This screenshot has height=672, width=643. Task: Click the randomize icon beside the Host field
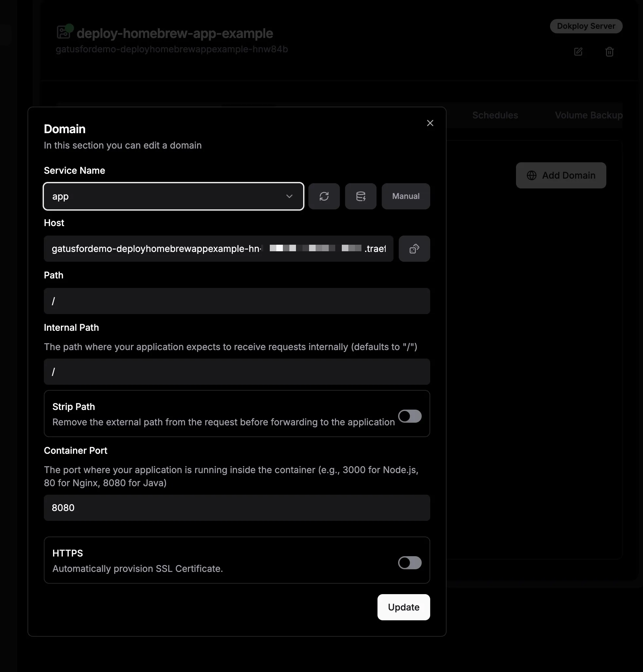coord(414,248)
